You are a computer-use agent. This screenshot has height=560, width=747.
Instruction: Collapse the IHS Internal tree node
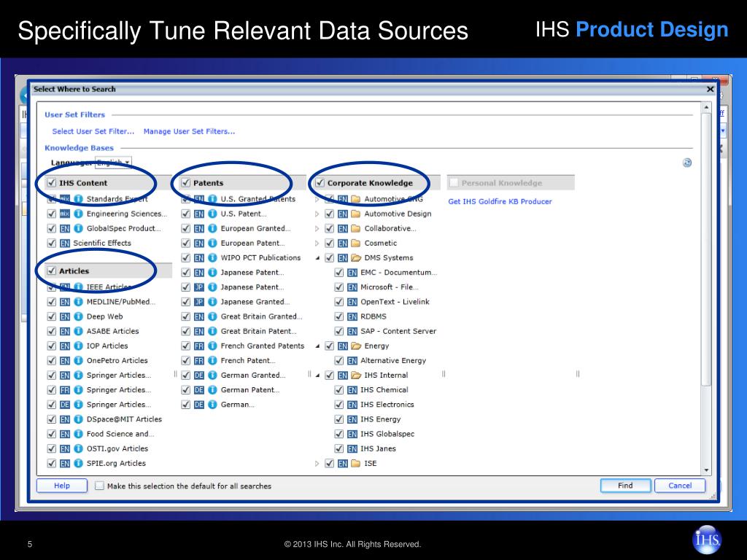pos(317,376)
